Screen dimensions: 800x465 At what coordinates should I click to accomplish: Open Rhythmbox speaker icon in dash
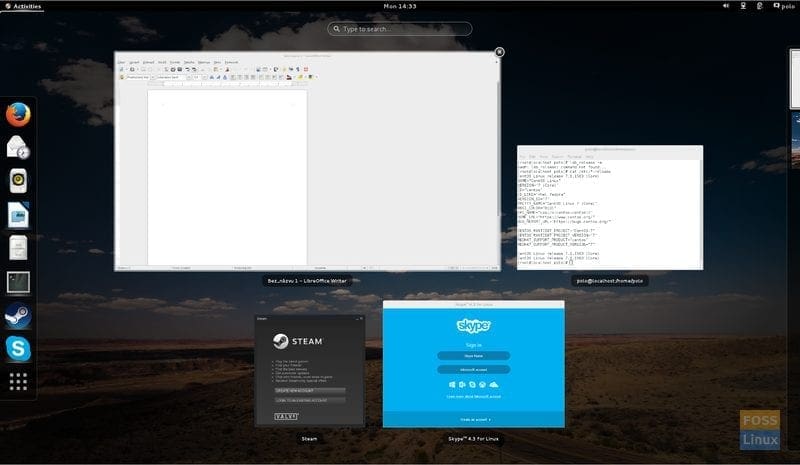tap(18, 181)
